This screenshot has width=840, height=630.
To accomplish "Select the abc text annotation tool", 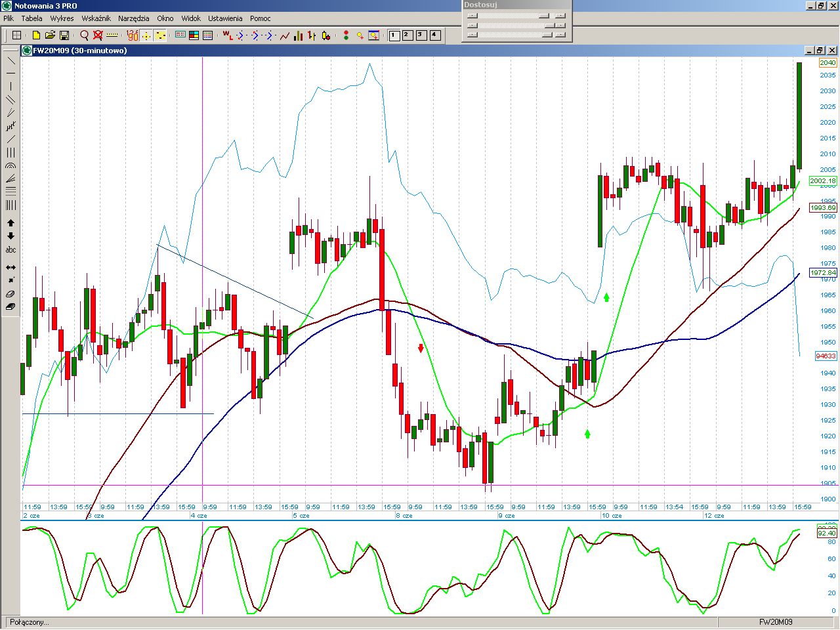I will click(10, 249).
